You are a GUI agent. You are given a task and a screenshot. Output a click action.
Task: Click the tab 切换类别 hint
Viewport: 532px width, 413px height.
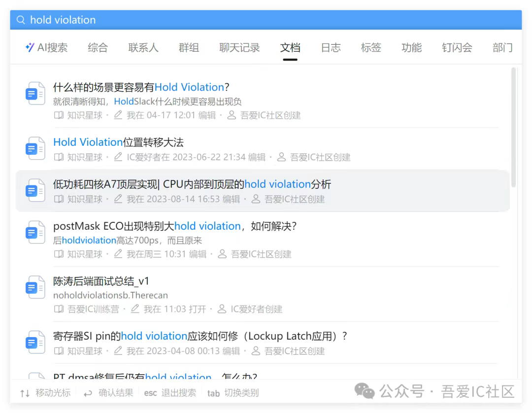pos(233,393)
